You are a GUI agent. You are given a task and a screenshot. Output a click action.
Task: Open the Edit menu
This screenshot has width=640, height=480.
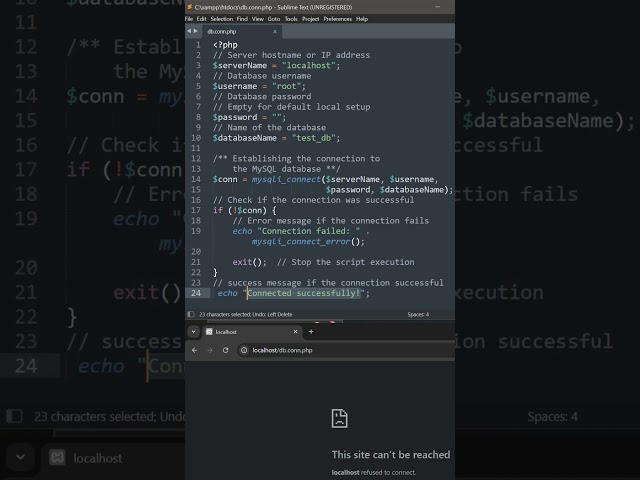[201, 19]
